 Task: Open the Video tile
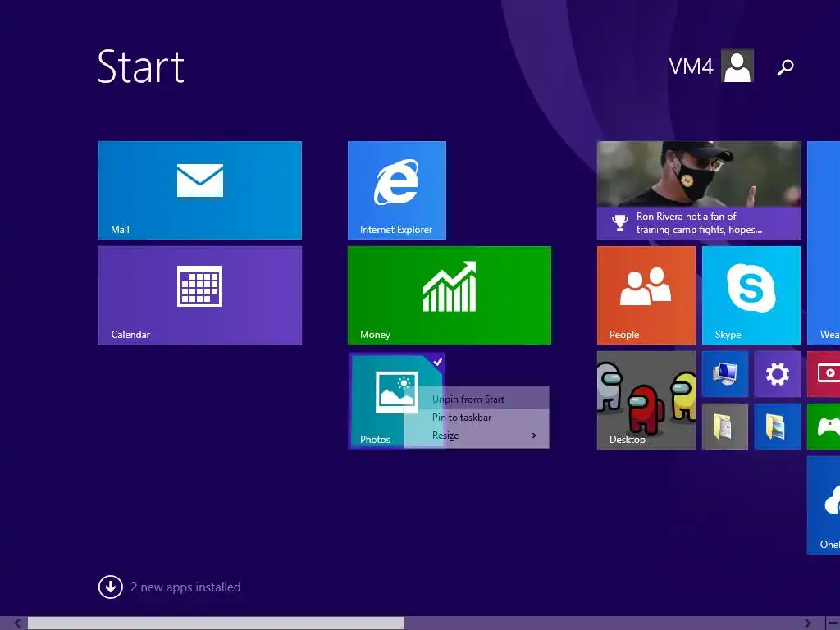point(824,374)
